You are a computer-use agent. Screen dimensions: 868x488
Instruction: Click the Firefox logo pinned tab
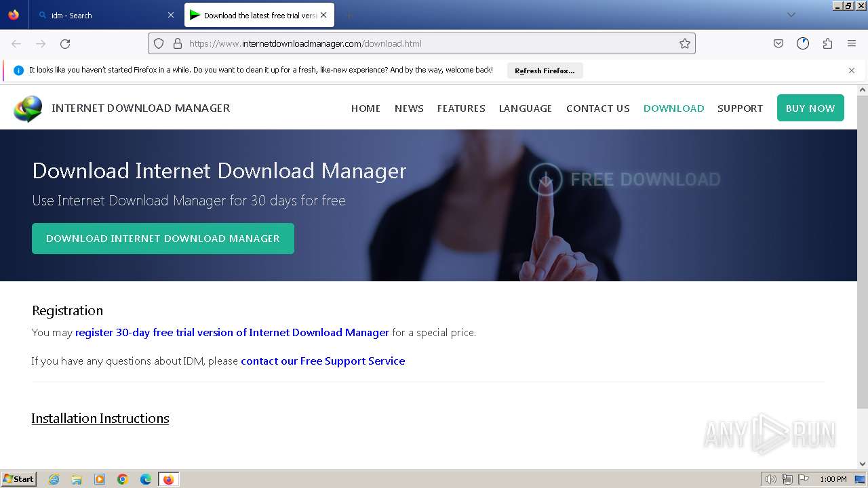(14, 15)
